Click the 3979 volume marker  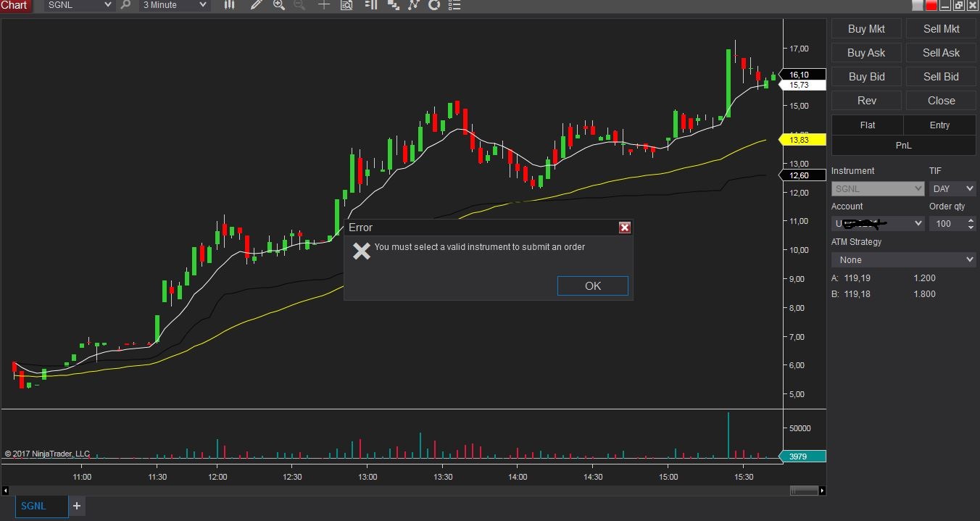[803, 457]
